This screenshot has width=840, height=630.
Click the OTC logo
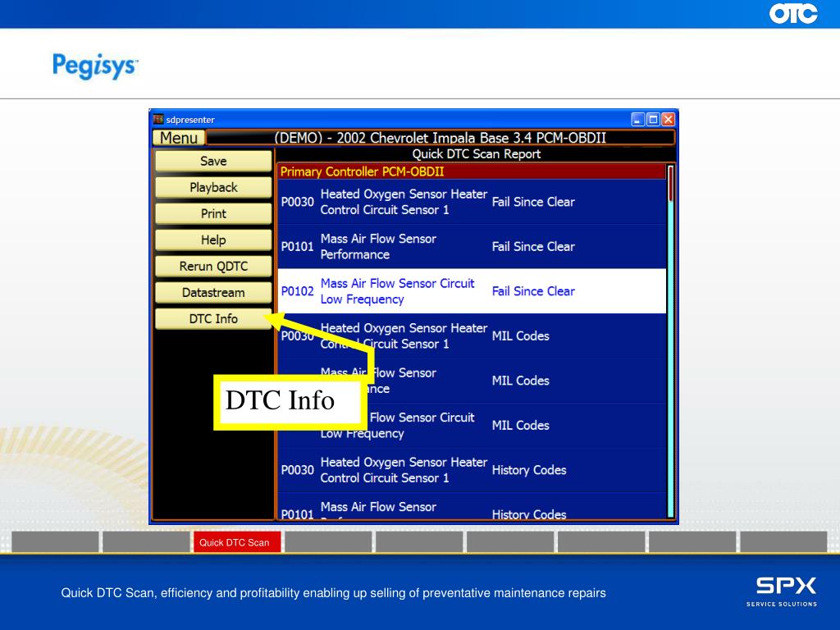pyautogui.click(x=793, y=14)
